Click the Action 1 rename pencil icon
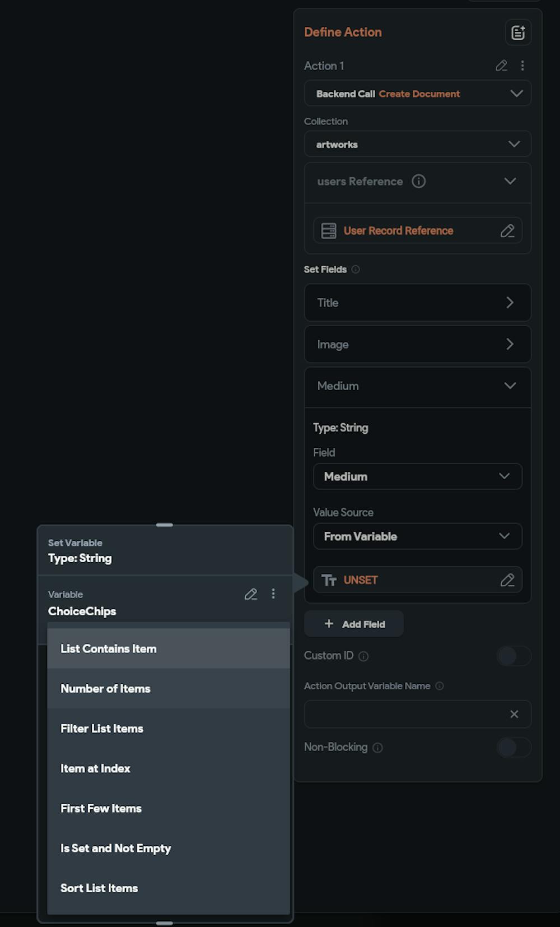Image resolution: width=560 pixels, height=927 pixels. coord(501,66)
